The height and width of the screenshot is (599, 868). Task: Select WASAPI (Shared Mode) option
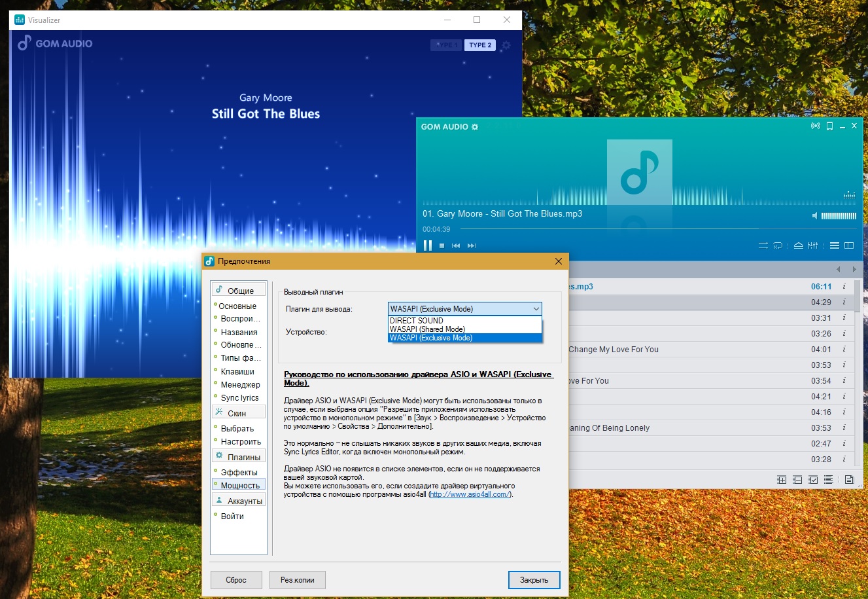click(x=427, y=329)
